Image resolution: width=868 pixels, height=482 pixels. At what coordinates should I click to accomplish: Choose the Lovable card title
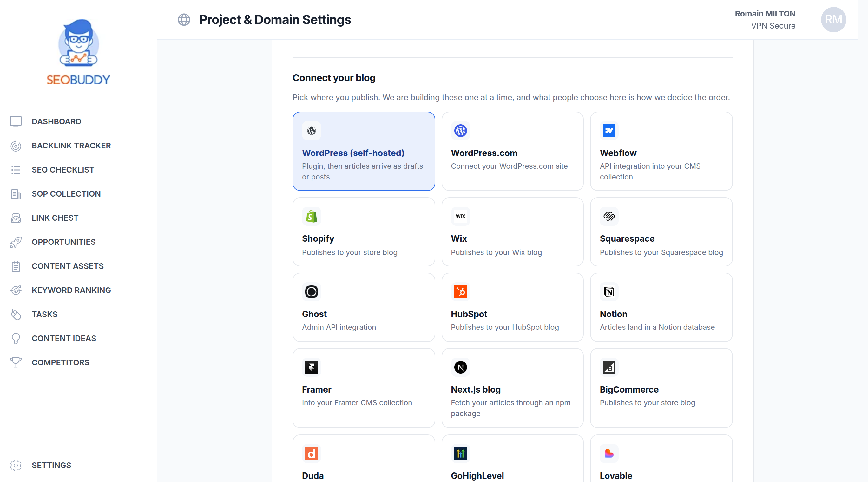click(615, 476)
